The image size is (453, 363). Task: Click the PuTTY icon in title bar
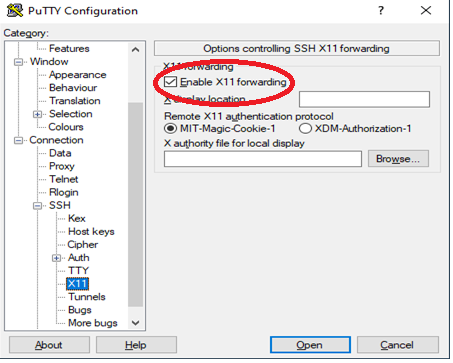click(15, 10)
